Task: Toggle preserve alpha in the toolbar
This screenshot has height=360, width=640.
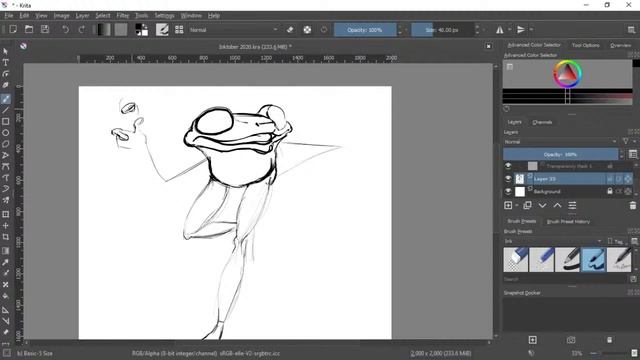Action: [x=307, y=29]
